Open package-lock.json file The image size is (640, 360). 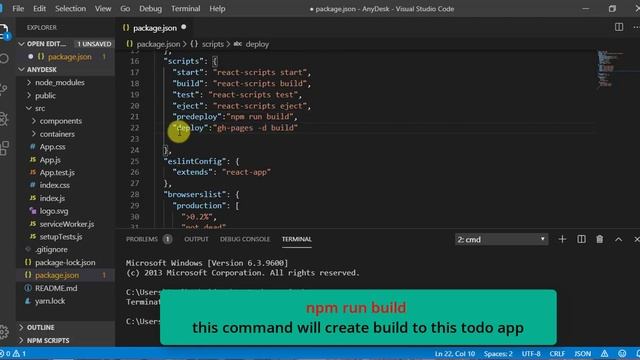pos(65,262)
